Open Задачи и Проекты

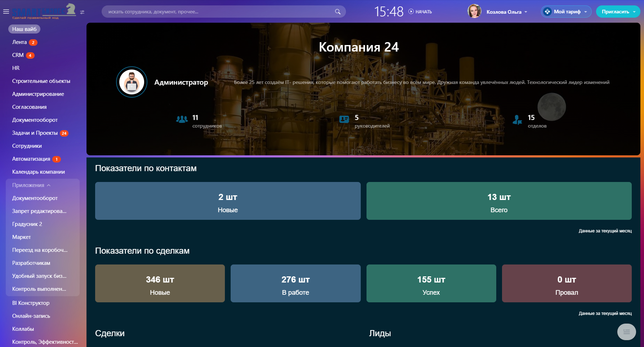coord(35,133)
